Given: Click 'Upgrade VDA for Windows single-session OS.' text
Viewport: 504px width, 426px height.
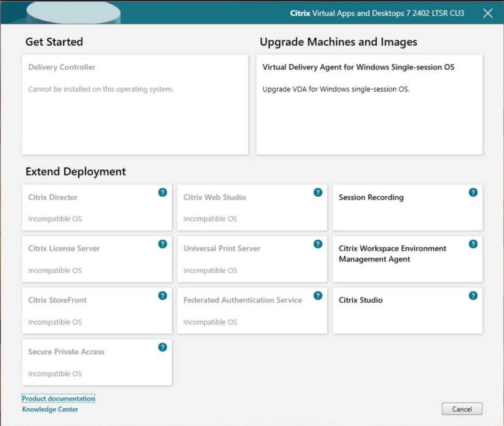Looking at the screenshot, I should click(336, 89).
